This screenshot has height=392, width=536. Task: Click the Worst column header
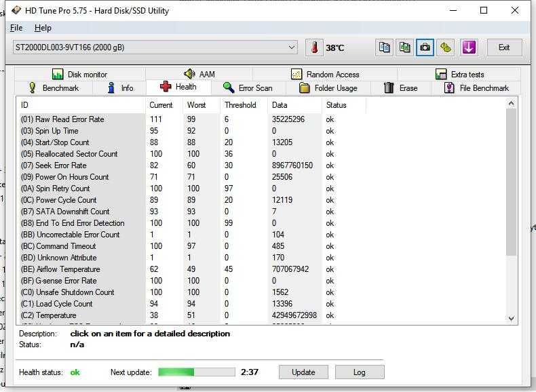tap(202, 105)
